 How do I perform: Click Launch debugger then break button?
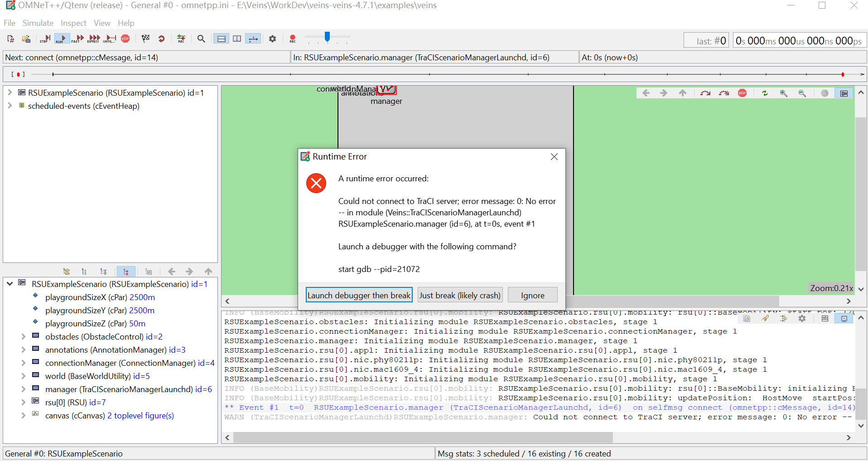pyautogui.click(x=359, y=295)
